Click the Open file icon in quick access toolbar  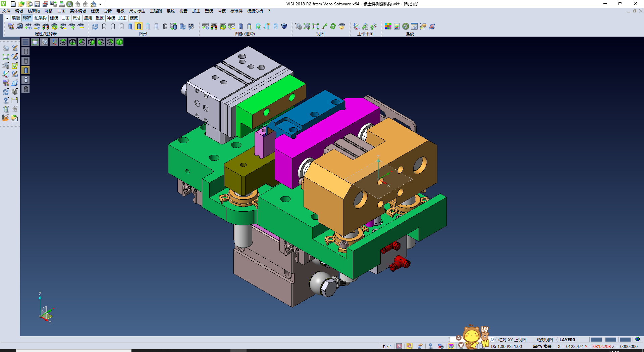pos(21,4)
